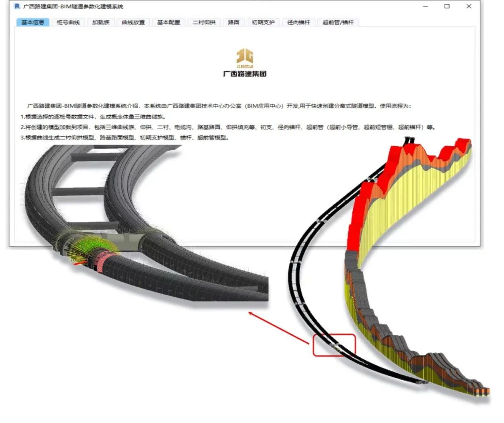Switch to the 径向锚杆 tab
The height and width of the screenshot is (423, 504).
299,22
